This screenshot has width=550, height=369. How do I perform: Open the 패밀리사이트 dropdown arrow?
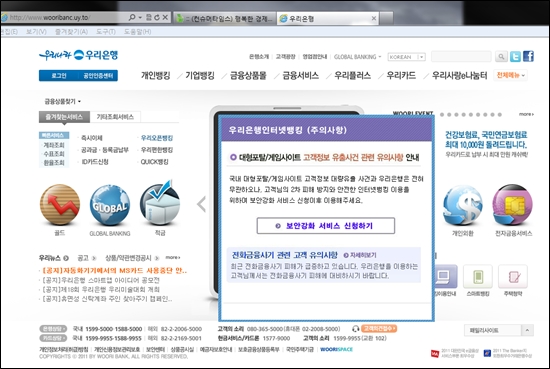(527, 330)
